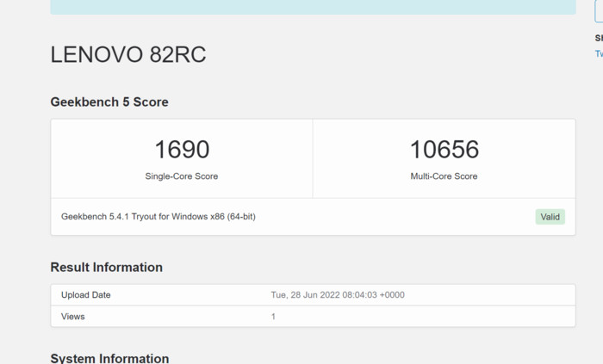The height and width of the screenshot is (364, 603).
Task: Click the Result Information heading
Action: click(106, 267)
